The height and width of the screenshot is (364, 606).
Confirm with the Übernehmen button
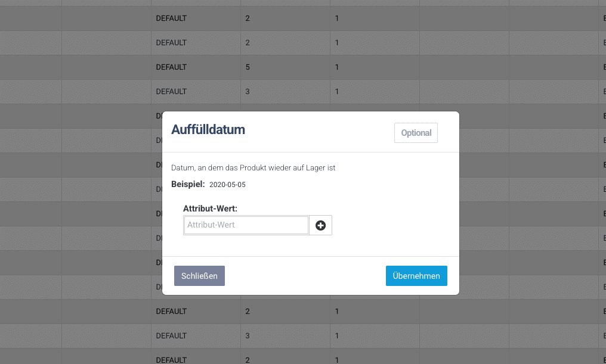click(x=416, y=276)
